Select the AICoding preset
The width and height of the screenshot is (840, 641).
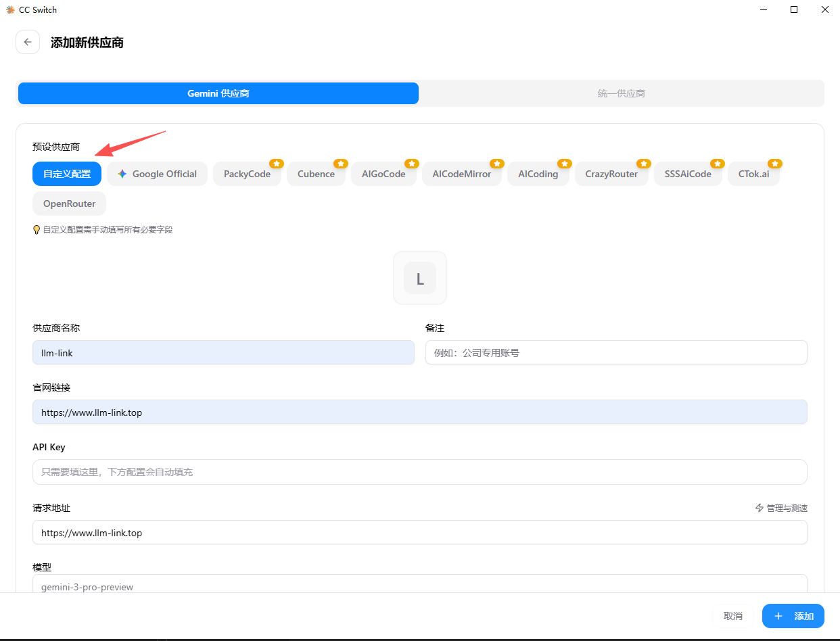[538, 174]
